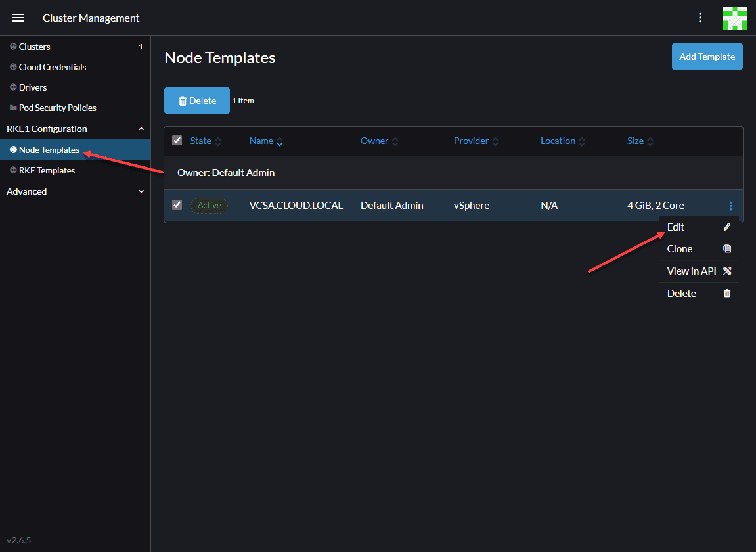The width and height of the screenshot is (756, 552).
Task: Open row actions for VCSA.CLOUD.LOCAL
Action: click(x=730, y=206)
